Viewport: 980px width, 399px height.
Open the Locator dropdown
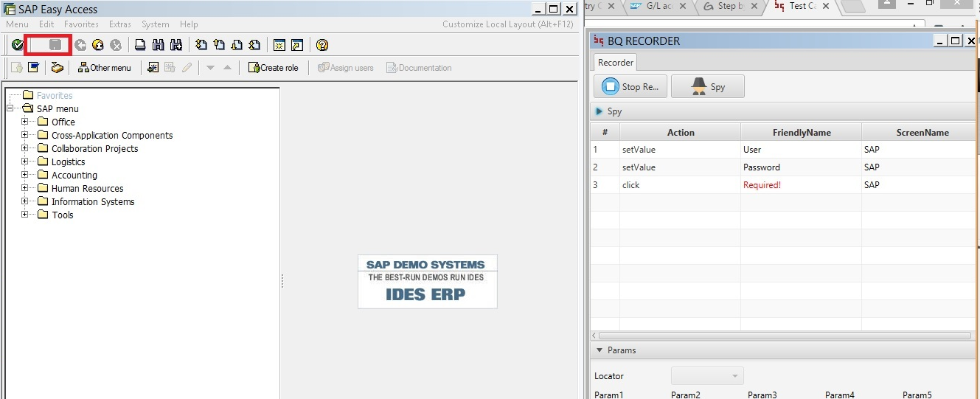coord(707,376)
